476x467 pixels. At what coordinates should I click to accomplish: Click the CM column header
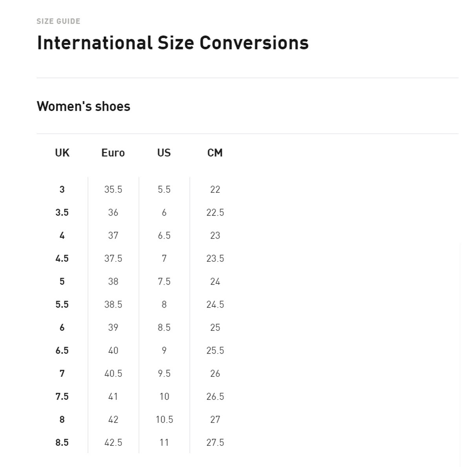[215, 153]
